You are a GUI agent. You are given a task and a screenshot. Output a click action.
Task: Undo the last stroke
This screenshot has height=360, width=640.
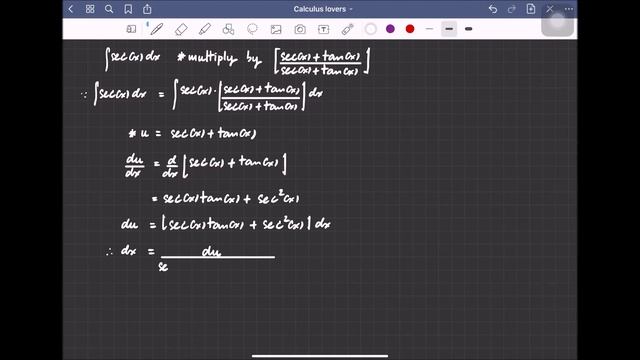click(493, 9)
